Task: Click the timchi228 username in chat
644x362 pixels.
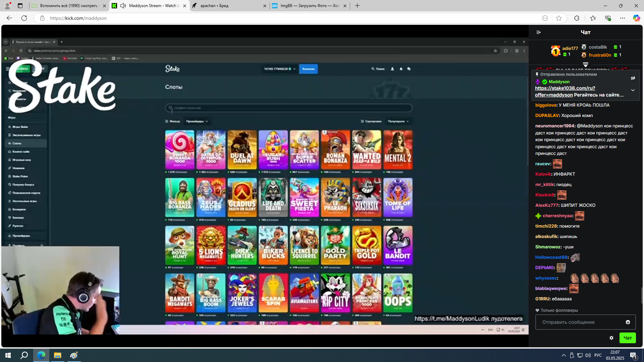Action: click(546, 226)
